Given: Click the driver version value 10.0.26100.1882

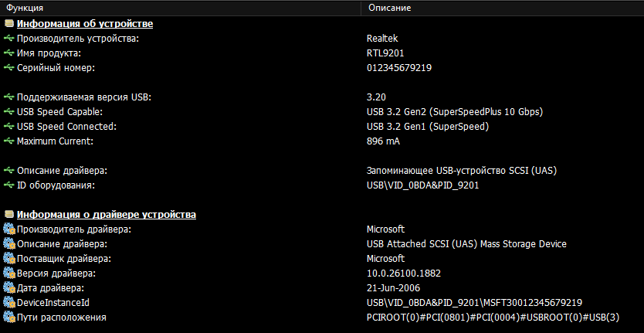Looking at the screenshot, I should (403, 274).
